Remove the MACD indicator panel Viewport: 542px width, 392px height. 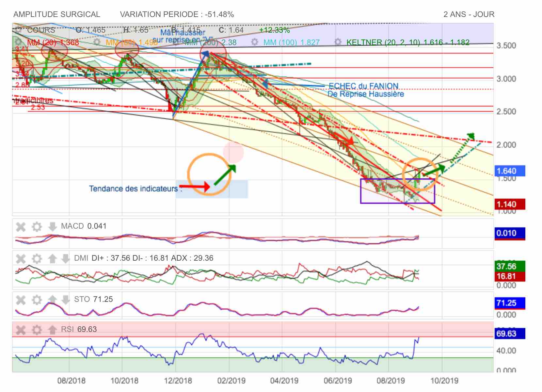[x=21, y=226]
